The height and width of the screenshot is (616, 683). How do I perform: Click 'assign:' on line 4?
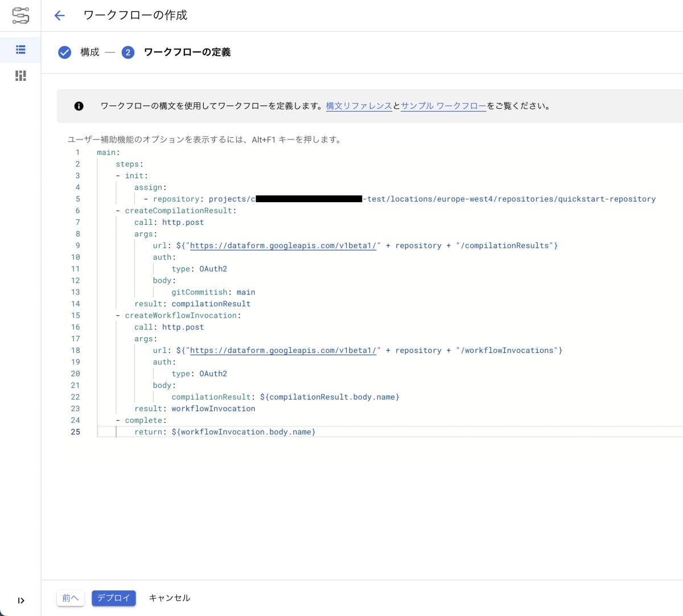pos(150,187)
